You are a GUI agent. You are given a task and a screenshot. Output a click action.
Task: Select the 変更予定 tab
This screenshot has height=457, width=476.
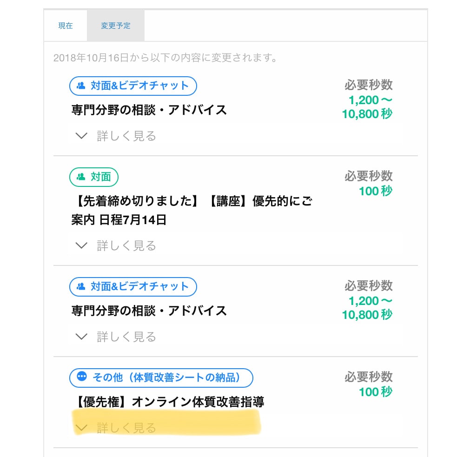click(116, 26)
